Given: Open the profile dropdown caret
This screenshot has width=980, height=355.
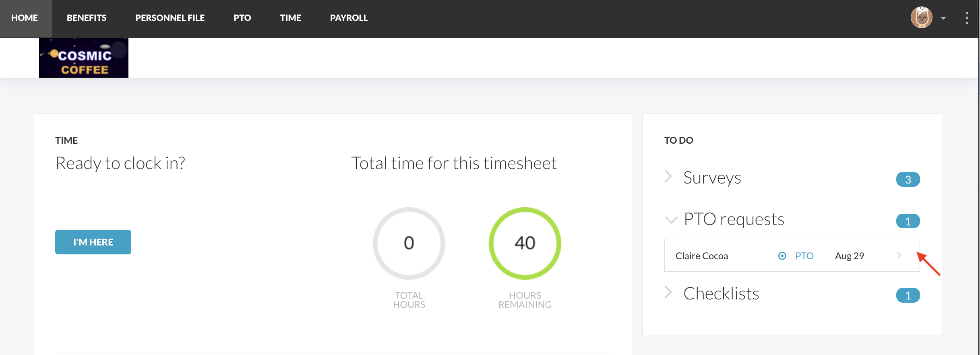Looking at the screenshot, I should pyautogui.click(x=943, y=18).
